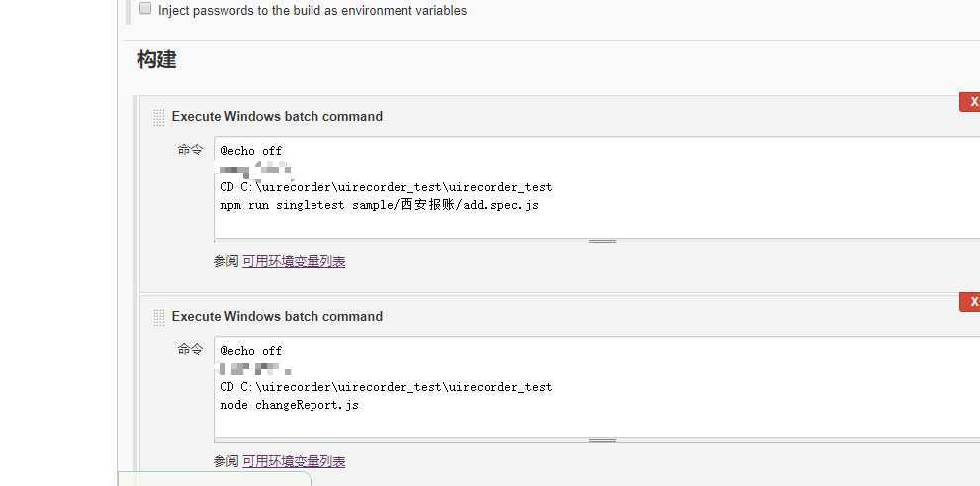Click the second Execute Windows batch command title

pyautogui.click(x=277, y=317)
